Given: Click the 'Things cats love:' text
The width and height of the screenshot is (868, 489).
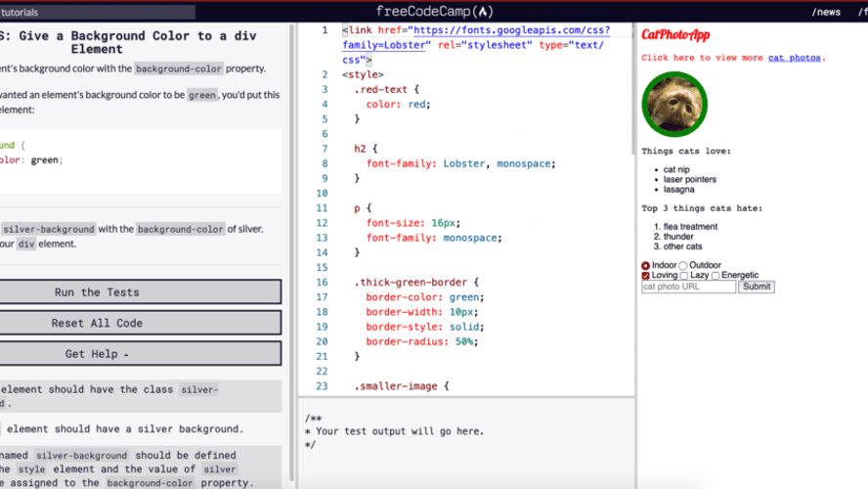Looking at the screenshot, I should point(686,152).
